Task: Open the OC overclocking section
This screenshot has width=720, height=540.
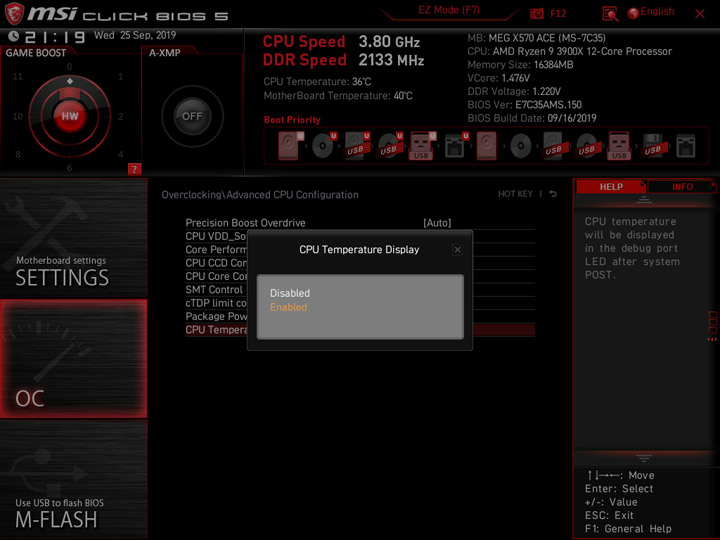Action: 73,359
